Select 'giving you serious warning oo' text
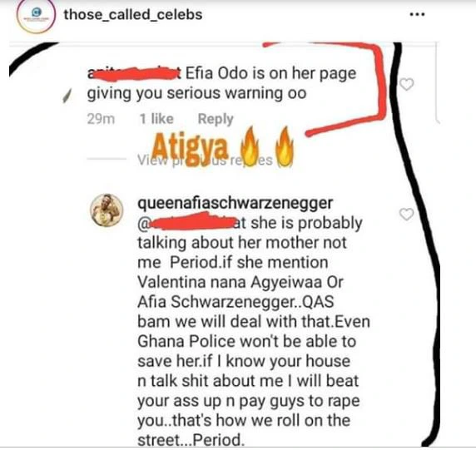 (x=196, y=93)
